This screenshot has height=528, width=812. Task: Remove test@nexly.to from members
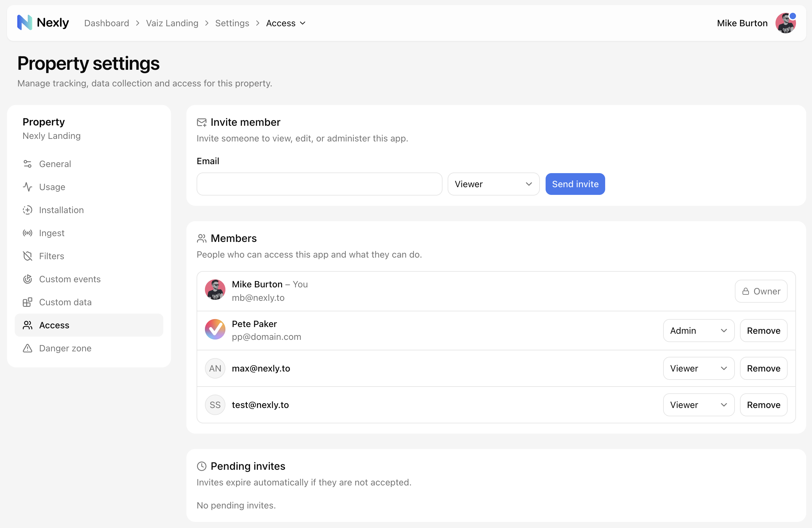click(x=764, y=405)
